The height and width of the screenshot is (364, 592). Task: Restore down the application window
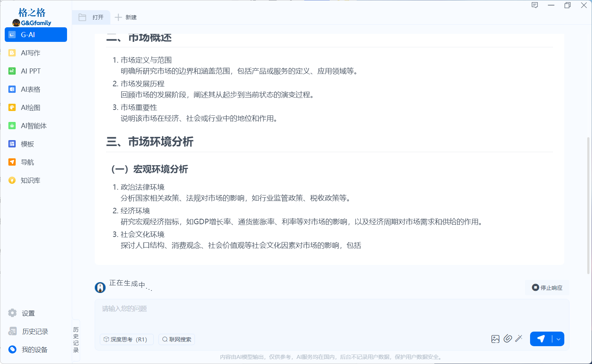coord(568,5)
